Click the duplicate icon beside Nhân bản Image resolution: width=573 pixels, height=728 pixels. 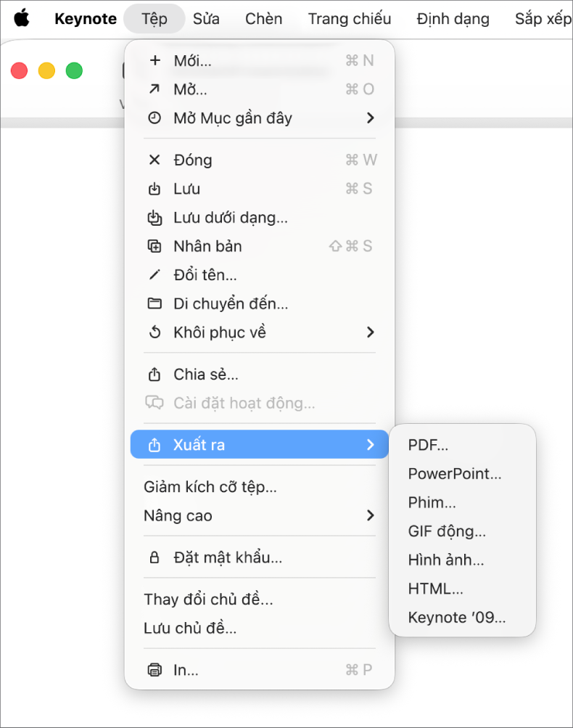pos(154,246)
